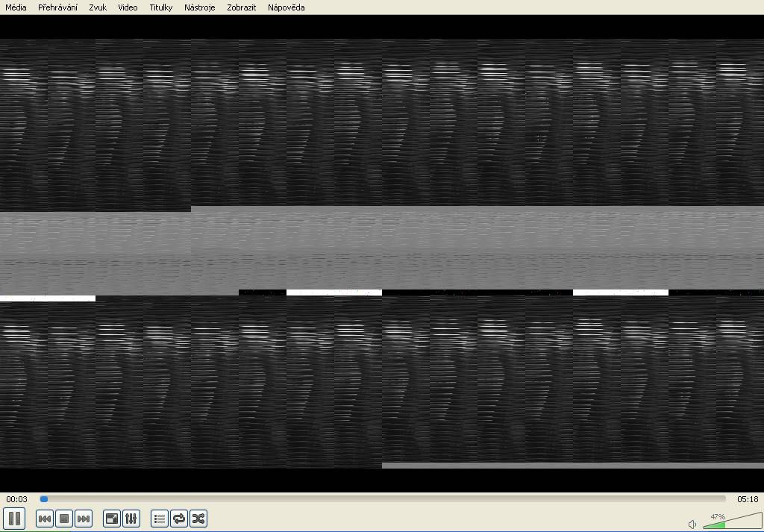Image resolution: width=764 pixels, height=532 pixels.
Task: Open the Média menu
Action: 16,7
